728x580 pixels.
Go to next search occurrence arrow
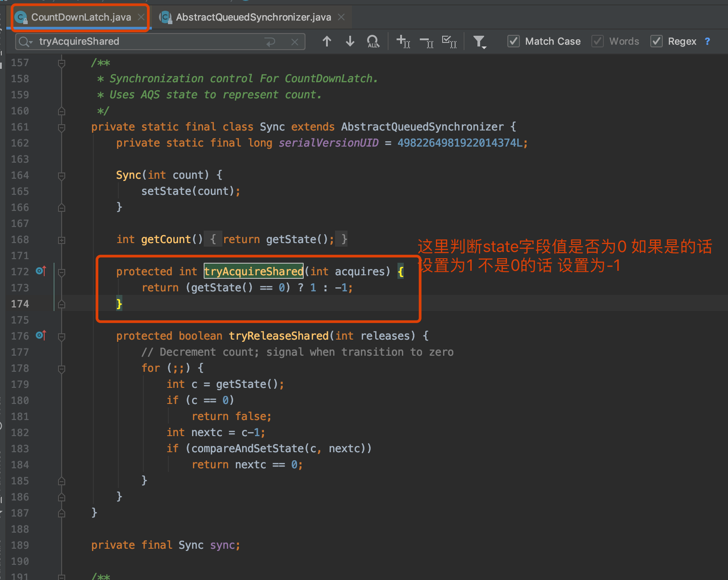tap(350, 42)
